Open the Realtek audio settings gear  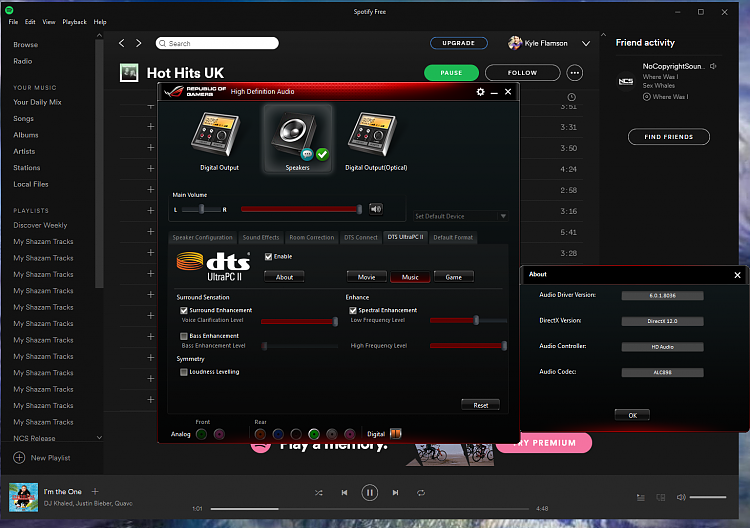pos(480,92)
